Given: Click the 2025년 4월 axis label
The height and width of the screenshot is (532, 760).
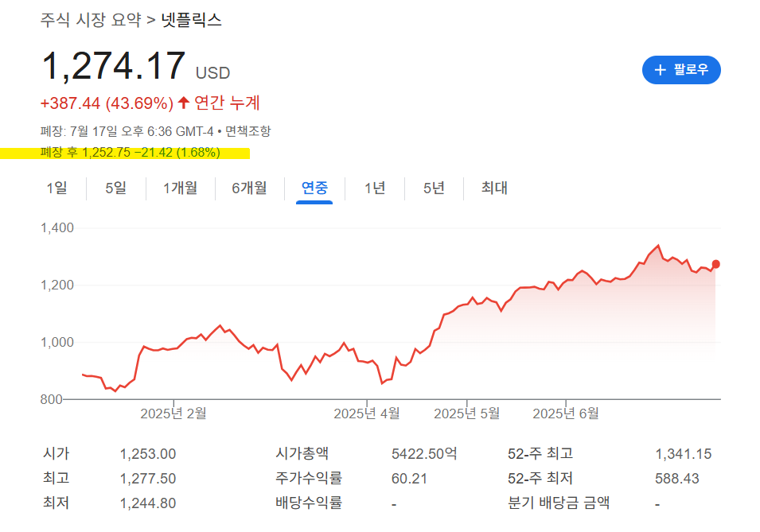Looking at the screenshot, I should (367, 414).
